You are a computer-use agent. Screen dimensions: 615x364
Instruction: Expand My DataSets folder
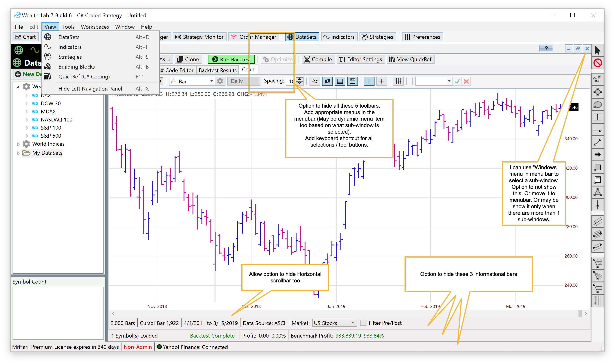(x=18, y=153)
